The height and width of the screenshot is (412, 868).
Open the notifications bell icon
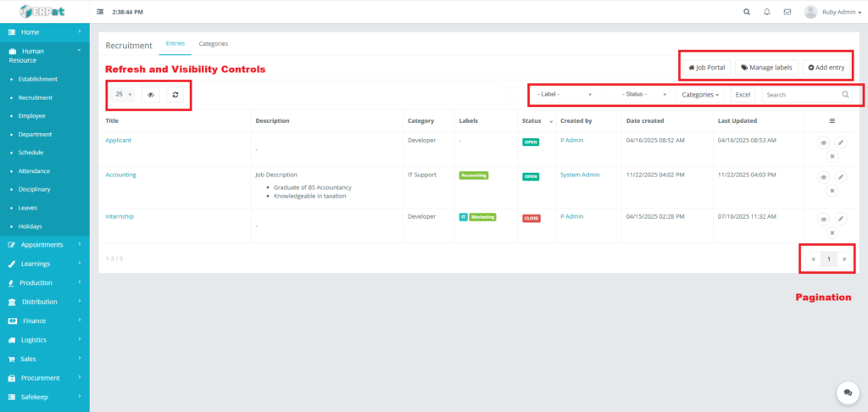point(767,12)
